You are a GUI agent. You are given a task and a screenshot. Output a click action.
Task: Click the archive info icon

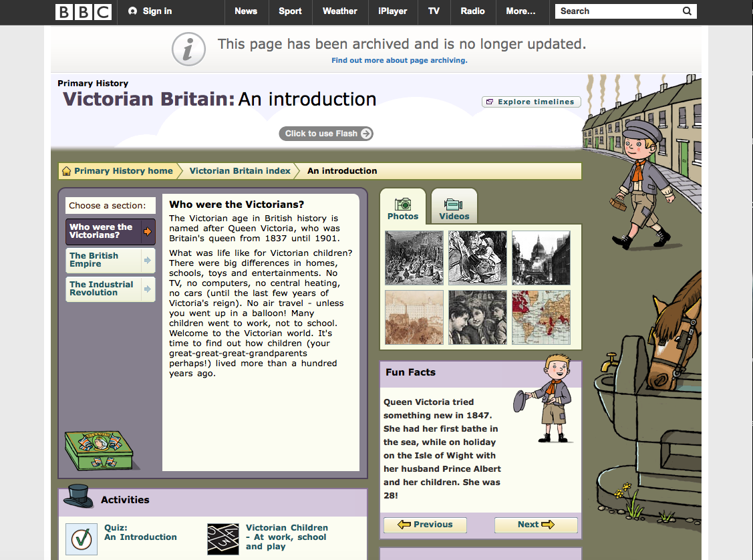[x=188, y=49]
